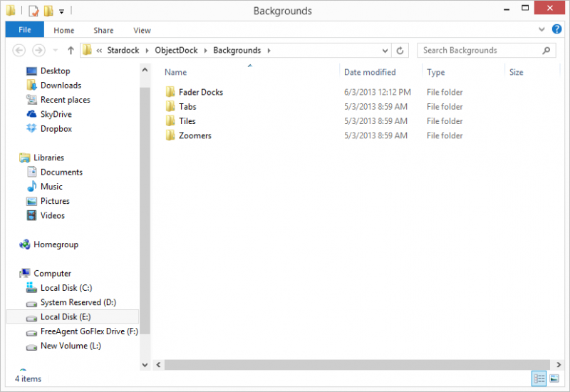This screenshot has width=570, height=392.
Task: Open the recent locations dropdown
Action: point(56,50)
